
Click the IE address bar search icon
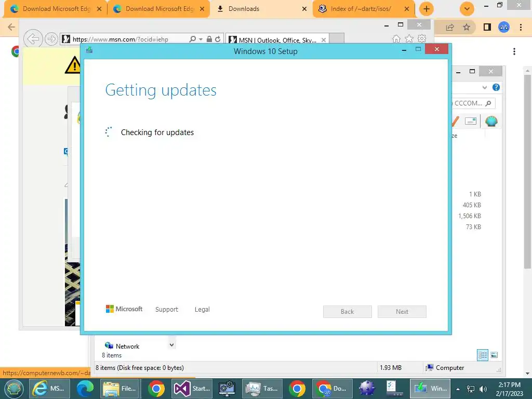(192, 39)
